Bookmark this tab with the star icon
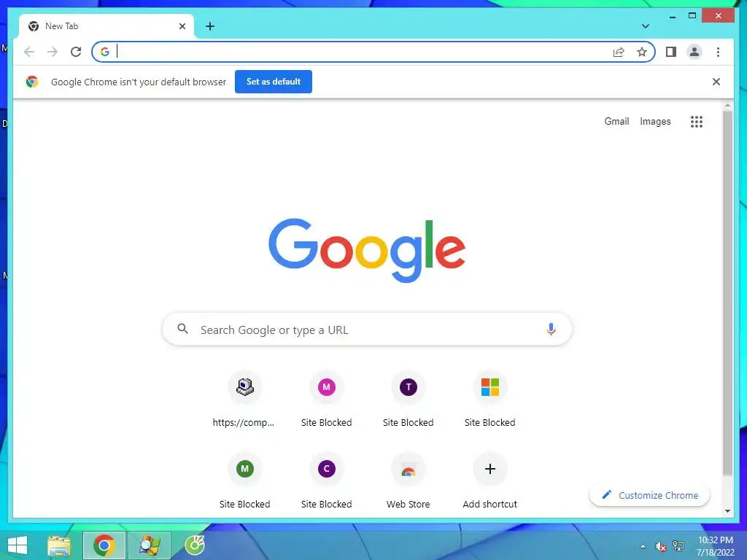The width and height of the screenshot is (747, 560). pyautogui.click(x=642, y=52)
